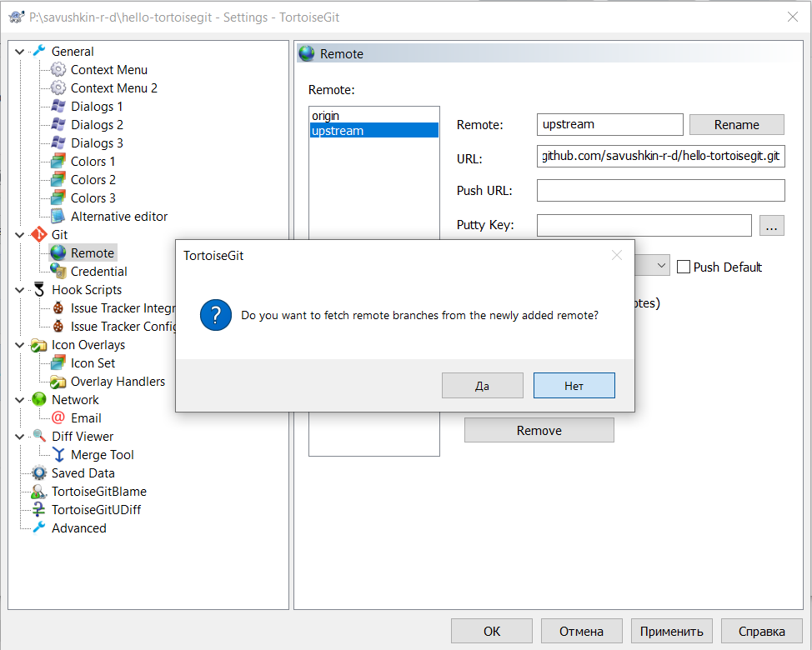Collapse the Network tree node
This screenshot has width=812, height=650.
pos(20,399)
